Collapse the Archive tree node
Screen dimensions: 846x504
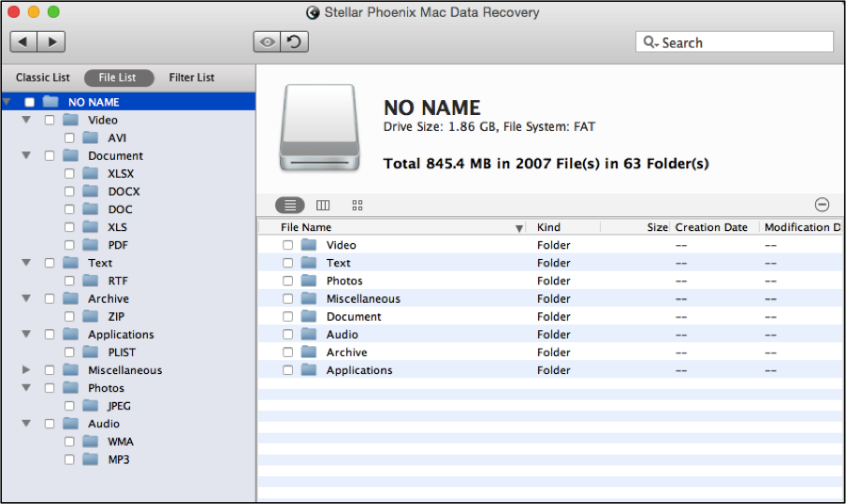26,298
